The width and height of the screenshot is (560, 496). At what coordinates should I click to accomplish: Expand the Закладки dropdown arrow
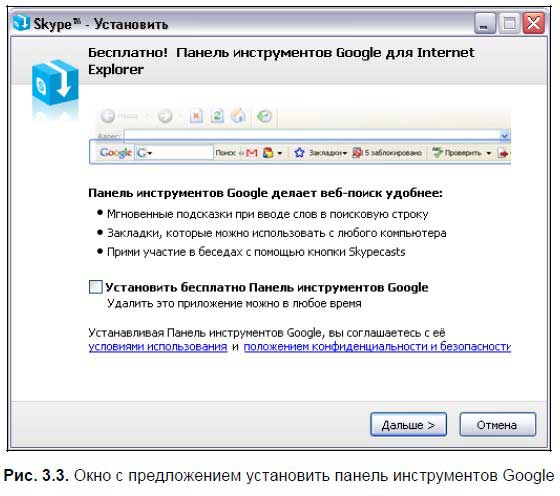(345, 154)
